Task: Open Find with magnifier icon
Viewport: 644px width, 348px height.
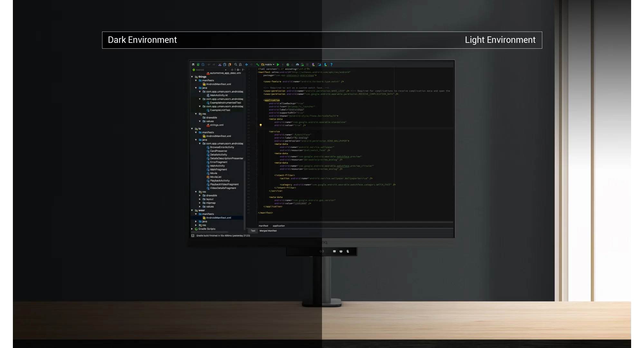Action: coord(236,64)
